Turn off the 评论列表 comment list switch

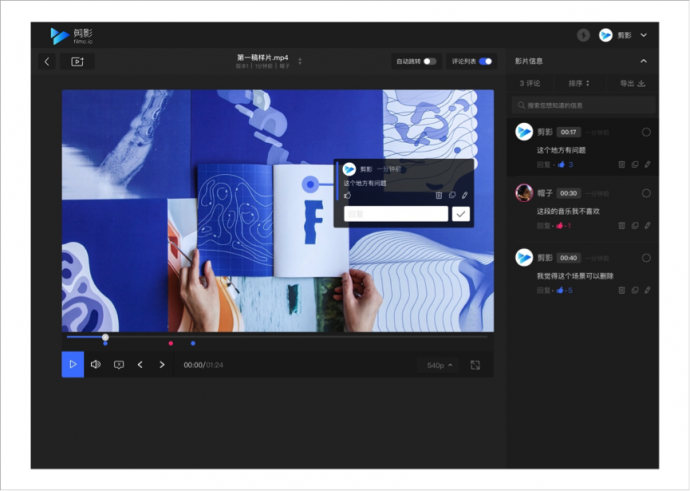[x=485, y=61]
